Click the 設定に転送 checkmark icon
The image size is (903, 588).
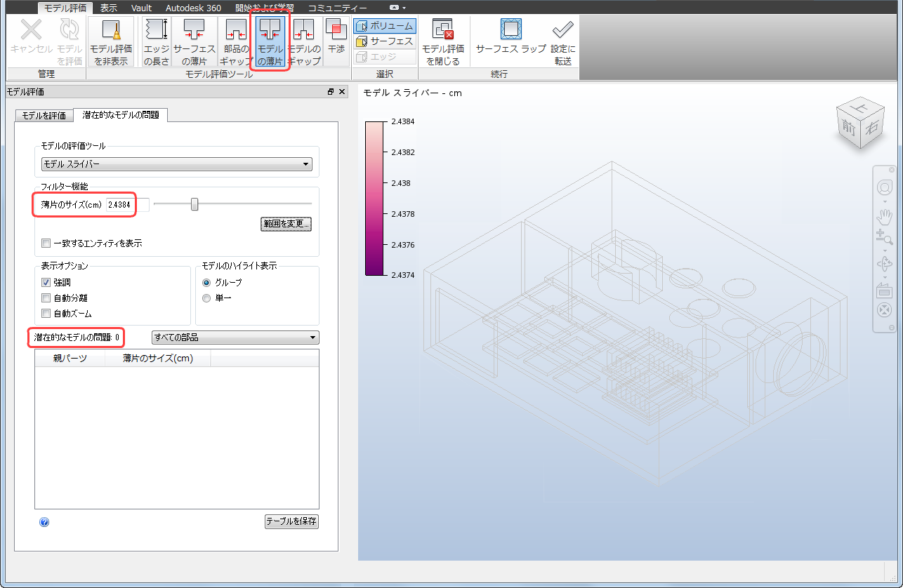(x=562, y=30)
